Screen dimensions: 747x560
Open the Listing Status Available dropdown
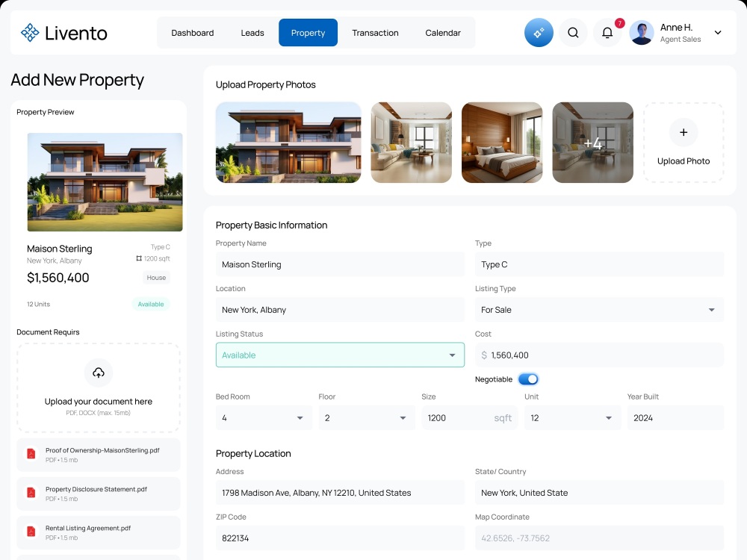coord(340,355)
